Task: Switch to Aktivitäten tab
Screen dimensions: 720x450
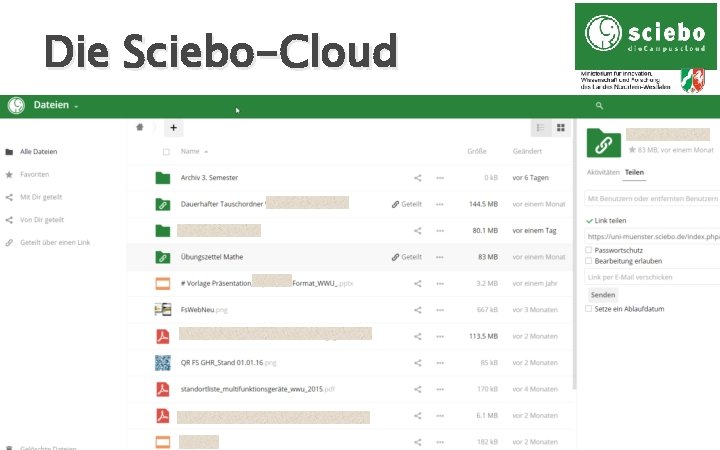Action: 603,172
